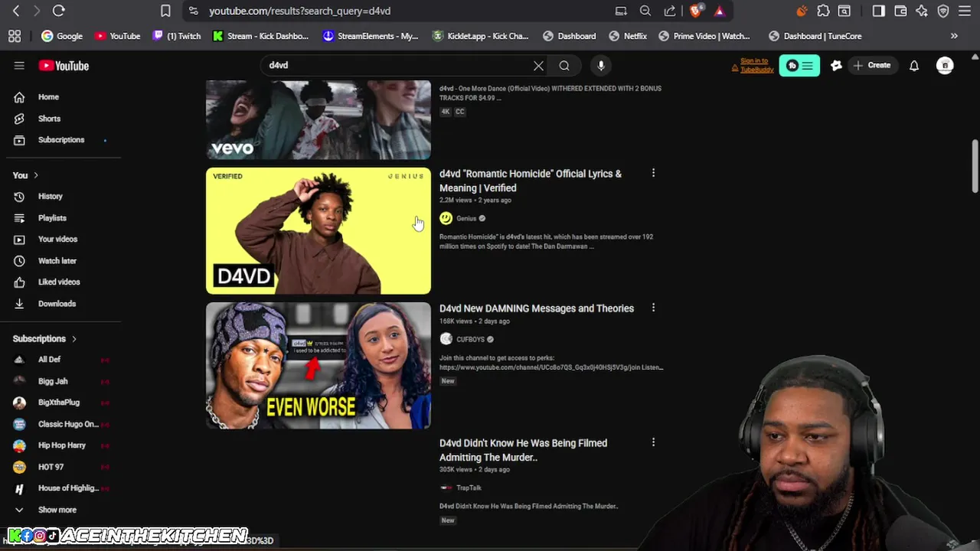Image resolution: width=980 pixels, height=551 pixels.
Task: Click the browser address bar URL
Action: 300,11
